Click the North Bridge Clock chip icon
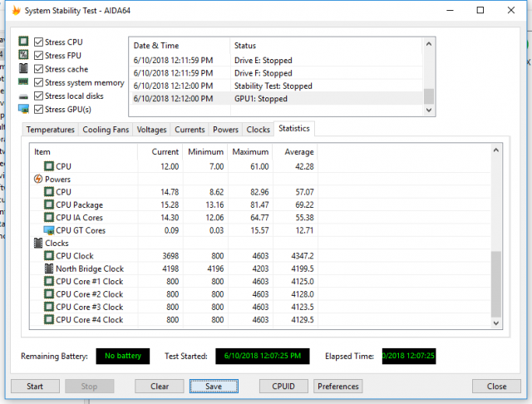 tap(49, 269)
